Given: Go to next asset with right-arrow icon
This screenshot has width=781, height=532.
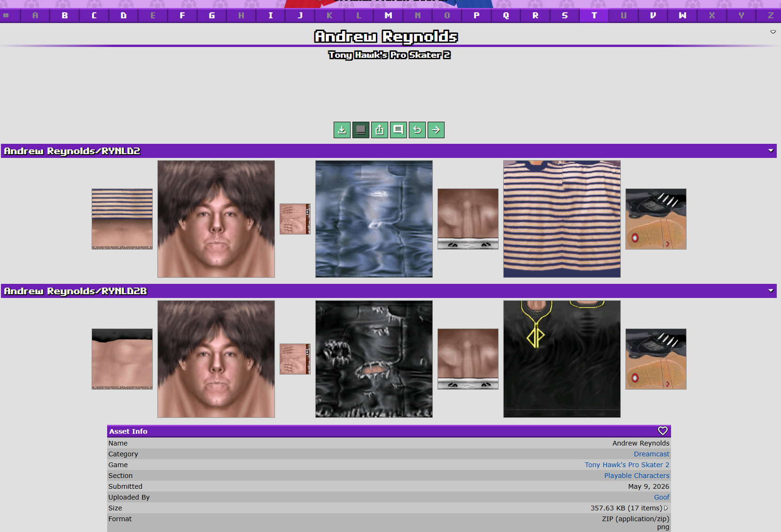Looking at the screenshot, I should pyautogui.click(x=436, y=130).
